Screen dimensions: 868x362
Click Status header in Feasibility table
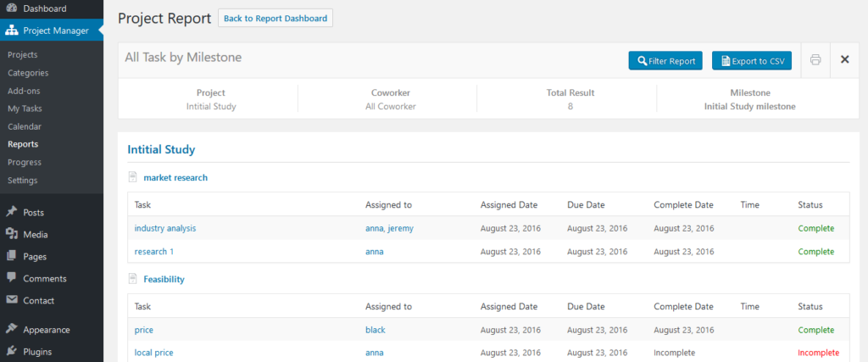810,306
